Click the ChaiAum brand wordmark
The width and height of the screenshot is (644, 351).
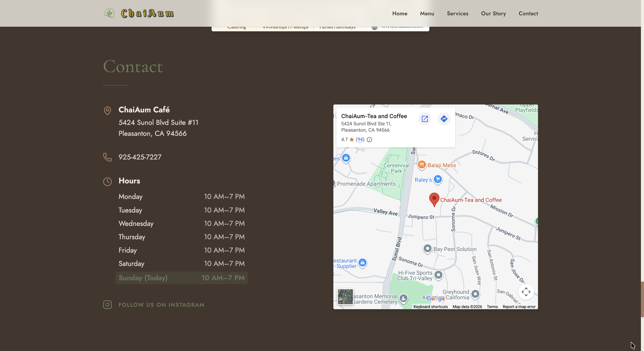pos(147,14)
